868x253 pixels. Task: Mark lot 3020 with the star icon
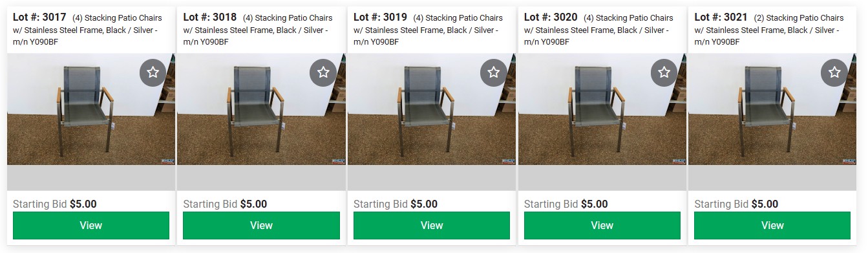click(664, 72)
